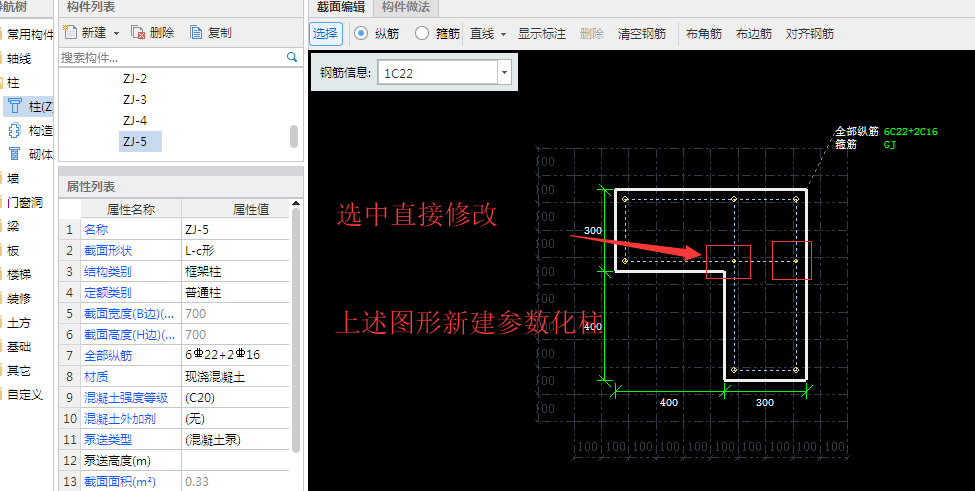Click the 新建 new component icon
The height and width of the screenshot is (491, 975).
click(x=70, y=32)
